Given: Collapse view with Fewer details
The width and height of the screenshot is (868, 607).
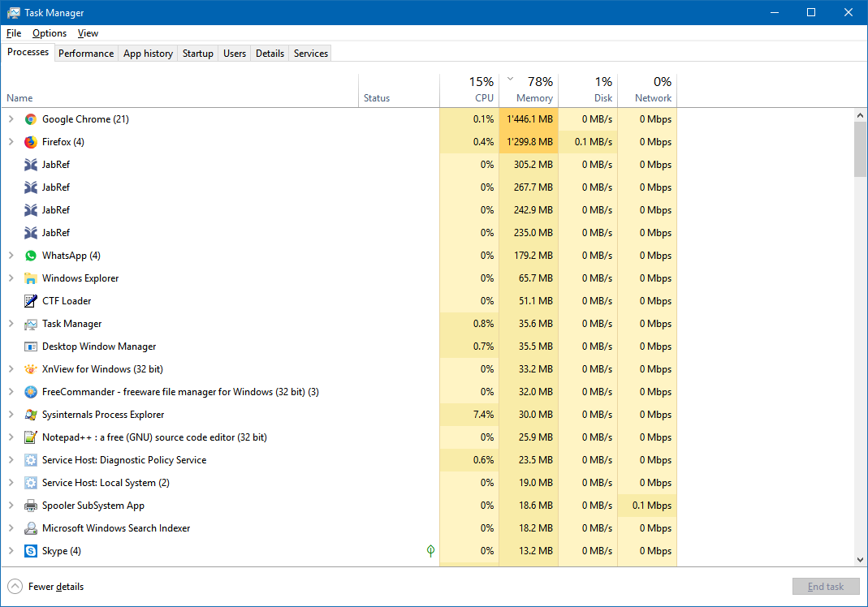Looking at the screenshot, I should pyautogui.click(x=46, y=587).
